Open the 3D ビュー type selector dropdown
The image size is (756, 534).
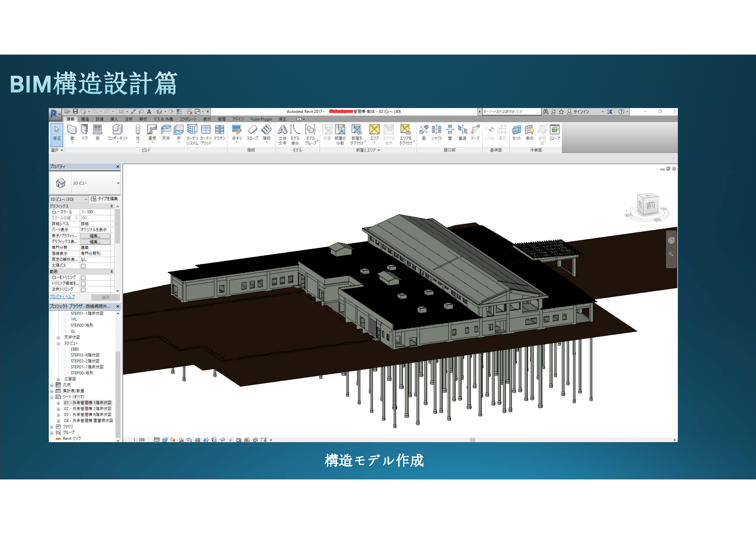click(118, 183)
